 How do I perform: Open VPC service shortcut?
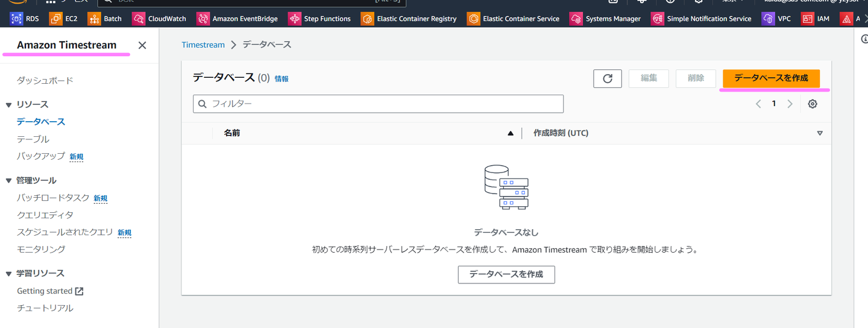pyautogui.click(x=776, y=19)
